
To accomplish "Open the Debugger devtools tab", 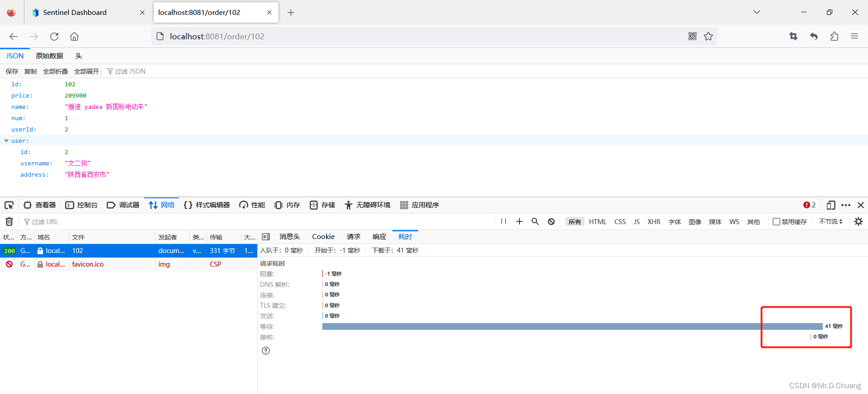I will pyautogui.click(x=123, y=205).
